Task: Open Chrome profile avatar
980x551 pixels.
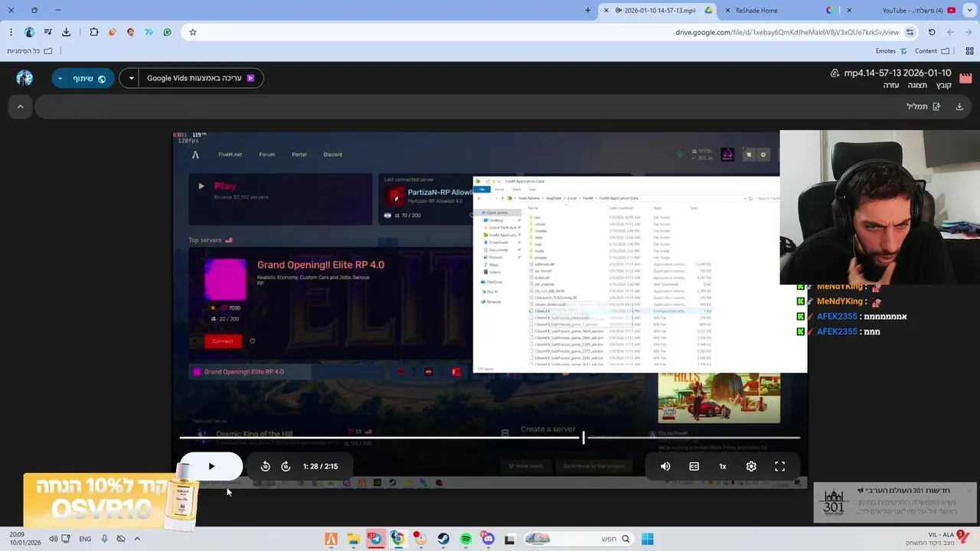Action: [x=29, y=32]
